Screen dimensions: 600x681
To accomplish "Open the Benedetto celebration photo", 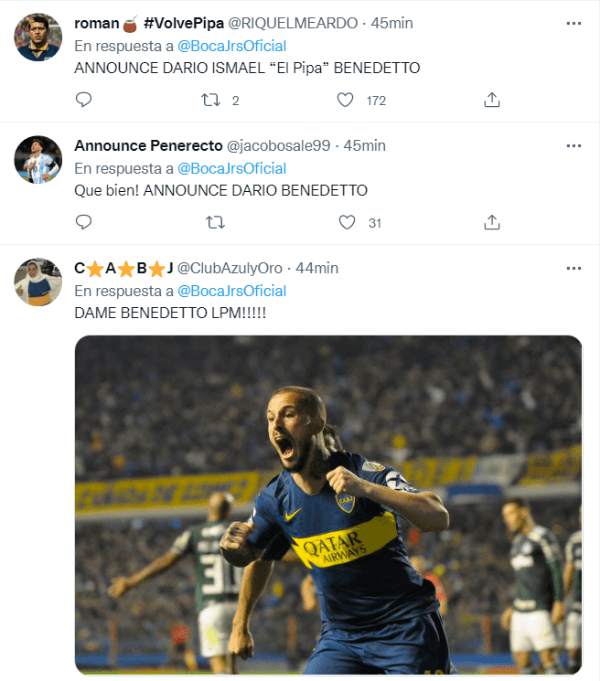I will [x=328, y=503].
